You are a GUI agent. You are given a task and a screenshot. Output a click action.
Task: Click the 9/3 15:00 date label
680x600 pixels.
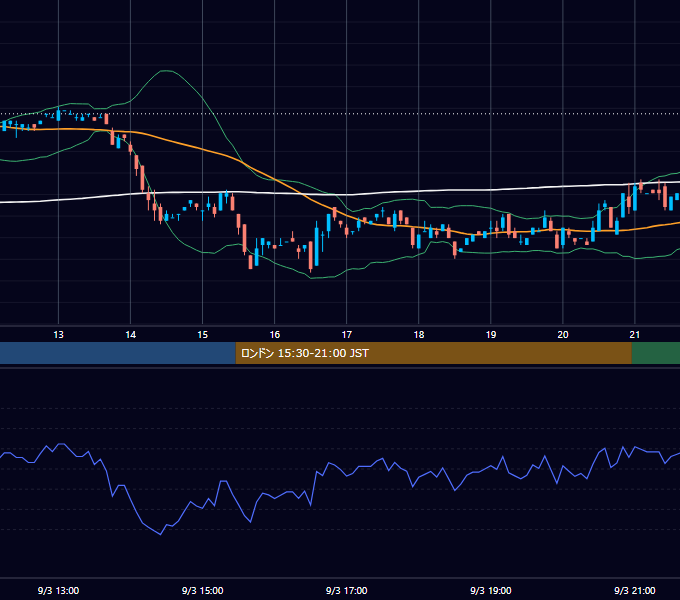[x=203, y=590]
